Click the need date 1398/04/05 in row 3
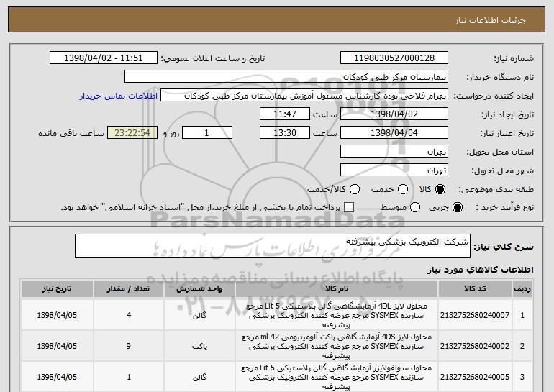 point(57,377)
